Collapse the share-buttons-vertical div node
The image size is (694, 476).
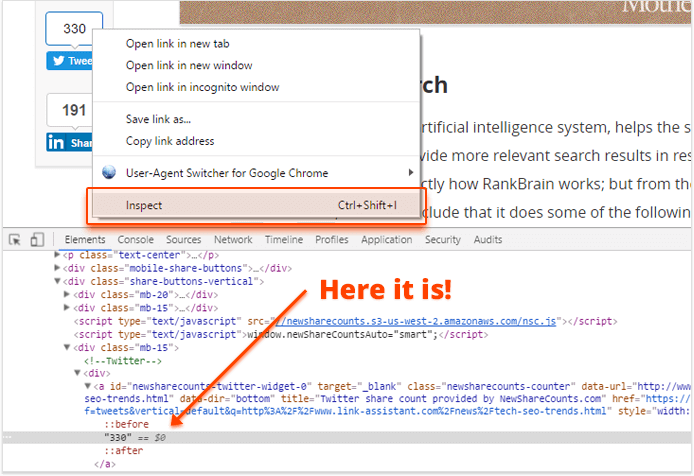point(57,281)
